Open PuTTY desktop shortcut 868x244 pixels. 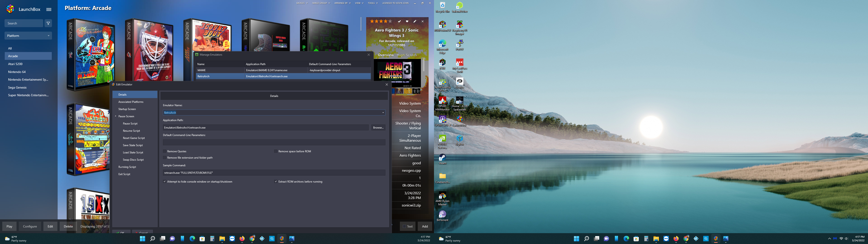pyautogui.click(x=460, y=45)
